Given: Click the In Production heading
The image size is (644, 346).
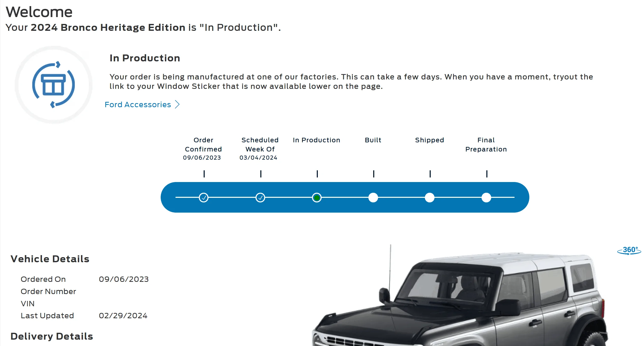Looking at the screenshot, I should pos(145,58).
